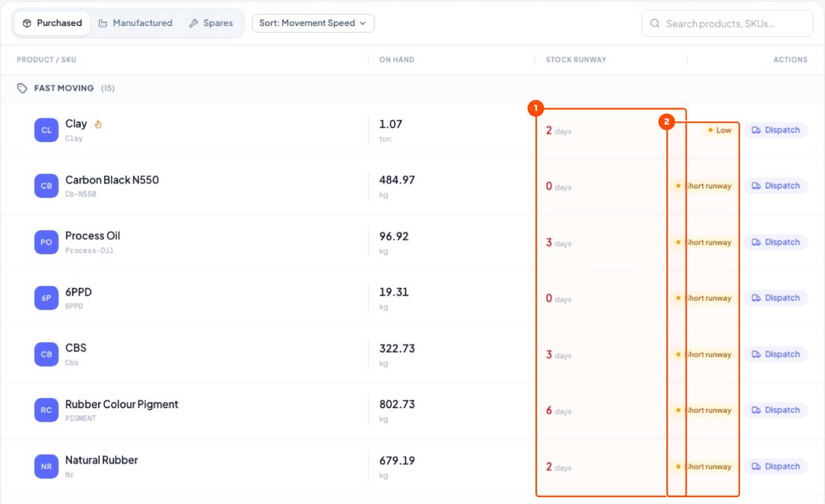825x504 pixels.
Task: Click Short runway badge in Natural Rubber row
Action: click(x=704, y=467)
